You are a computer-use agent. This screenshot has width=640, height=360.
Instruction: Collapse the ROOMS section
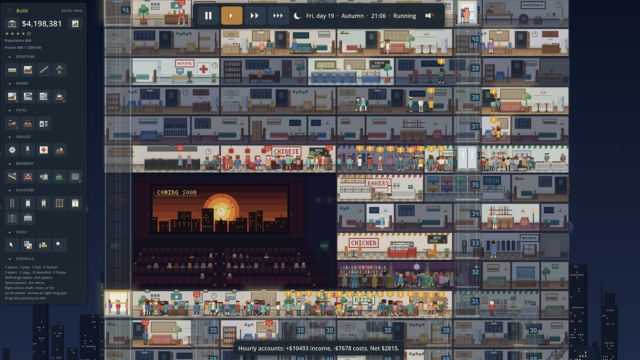coord(10,83)
